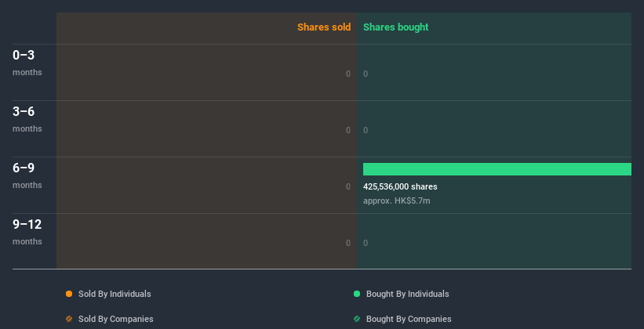Click the shares bought zero for 3–6 months

pos(366,130)
